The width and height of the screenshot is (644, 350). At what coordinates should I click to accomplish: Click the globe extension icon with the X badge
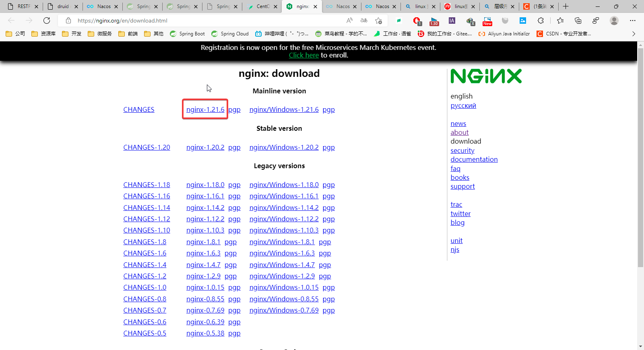(470, 21)
